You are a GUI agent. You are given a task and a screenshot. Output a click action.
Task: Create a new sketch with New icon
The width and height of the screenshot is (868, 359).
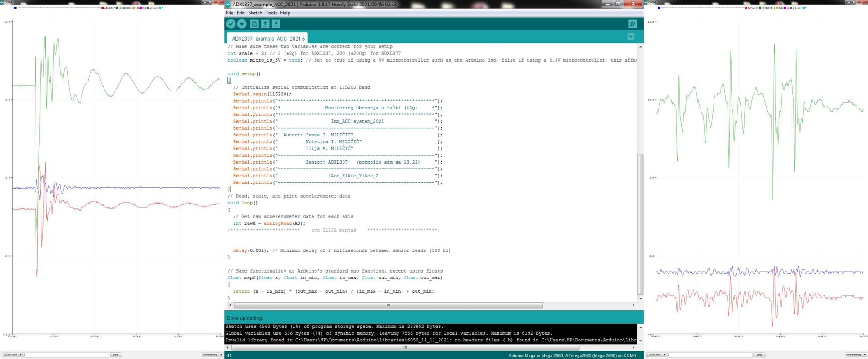pos(254,24)
